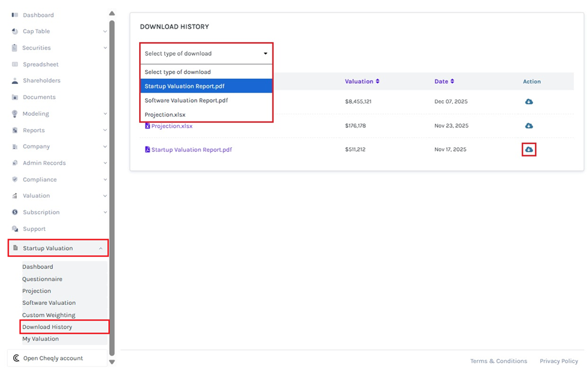The height and width of the screenshot is (372, 588).
Task: Click the Cap Table pie chart icon
Action: coord(15,31)
